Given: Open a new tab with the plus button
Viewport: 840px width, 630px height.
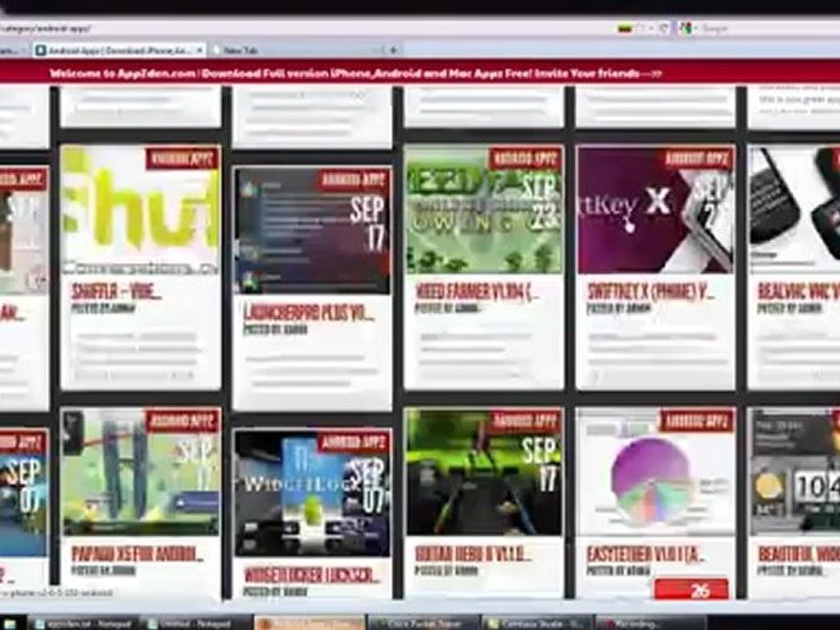Looking at the screenshot, I should click(x=393, y=50).
